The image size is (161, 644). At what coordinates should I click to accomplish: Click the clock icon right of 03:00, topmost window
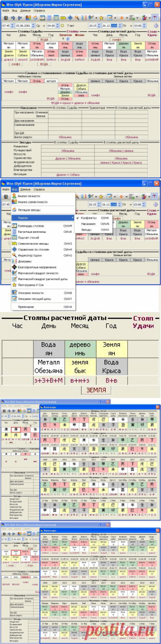(156, 26)
